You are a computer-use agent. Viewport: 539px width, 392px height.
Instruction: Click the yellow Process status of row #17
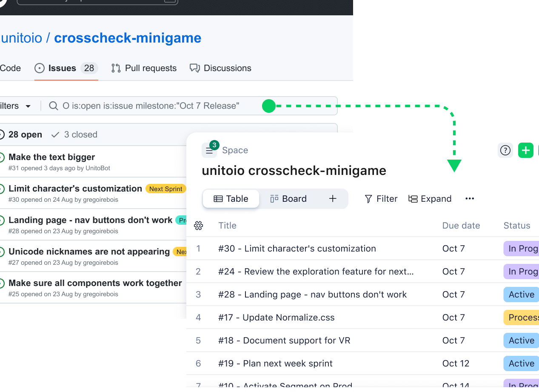(x=521, y=318)
